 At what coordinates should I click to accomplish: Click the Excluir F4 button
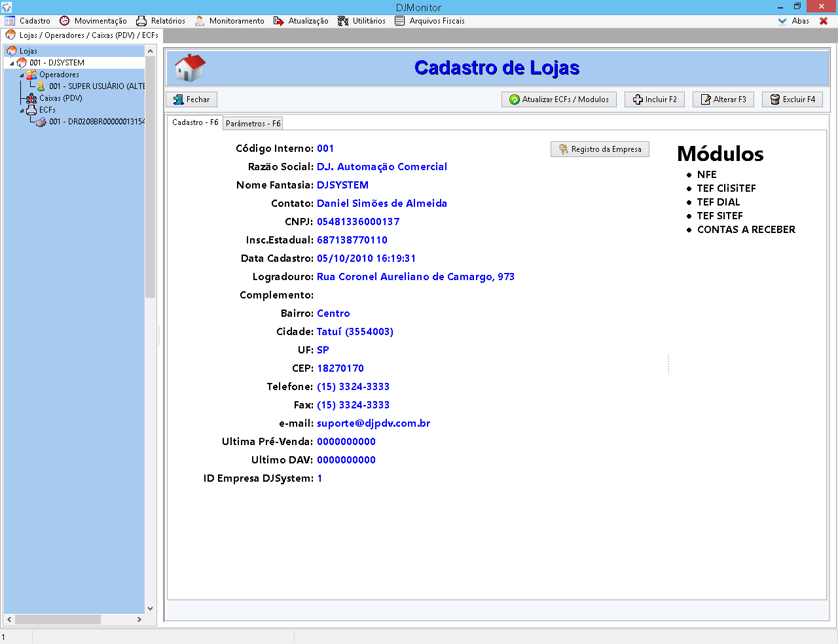pos(792,99)
